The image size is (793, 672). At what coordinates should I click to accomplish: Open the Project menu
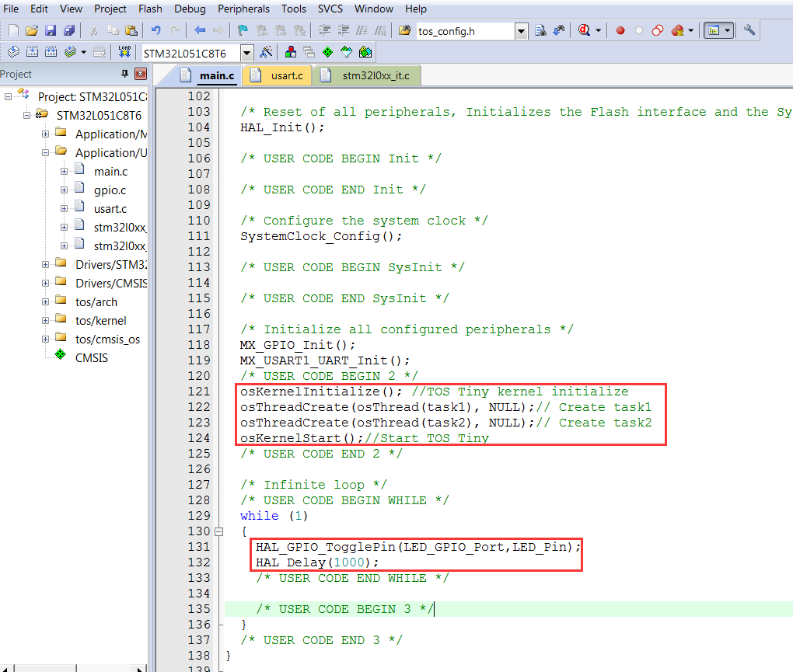tap(110, 9)
